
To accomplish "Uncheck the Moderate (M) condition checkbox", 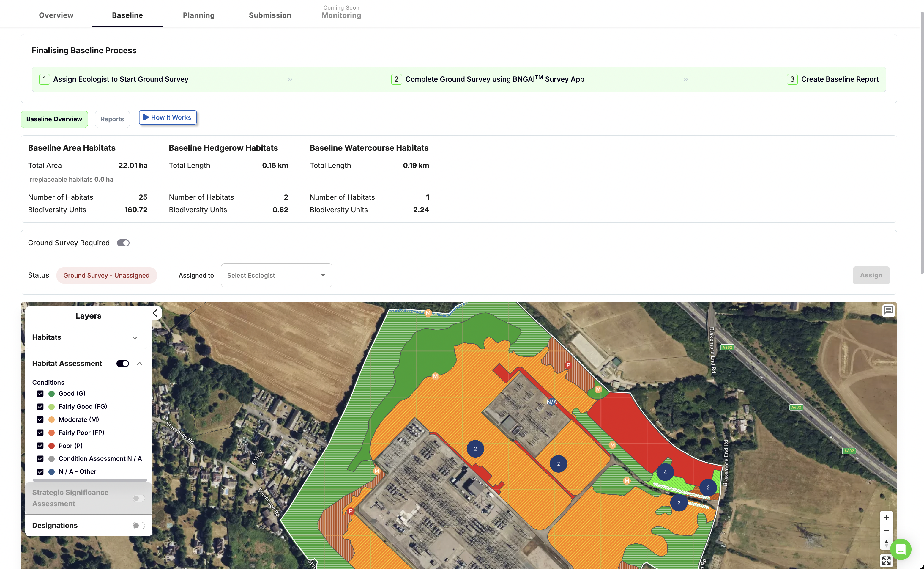I will coord(40,419).
